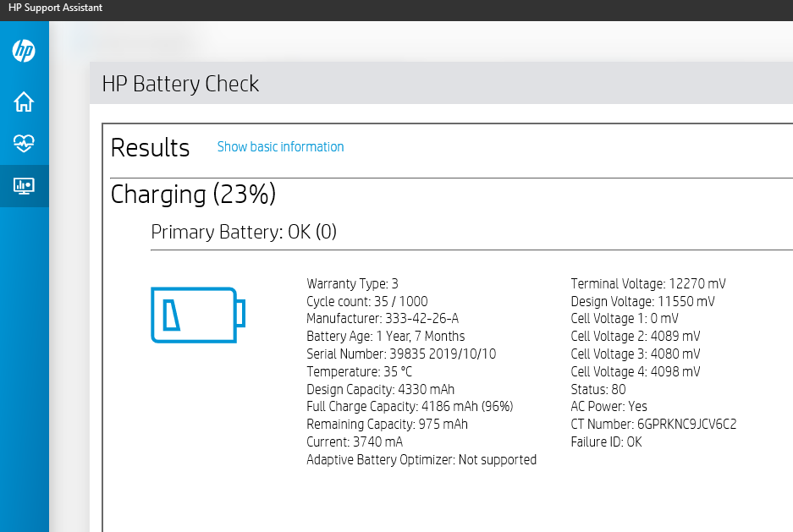Select the currently highlighted sidebar dashboard icon
Screen dimensions: 793x532
(x=24, y=185)
